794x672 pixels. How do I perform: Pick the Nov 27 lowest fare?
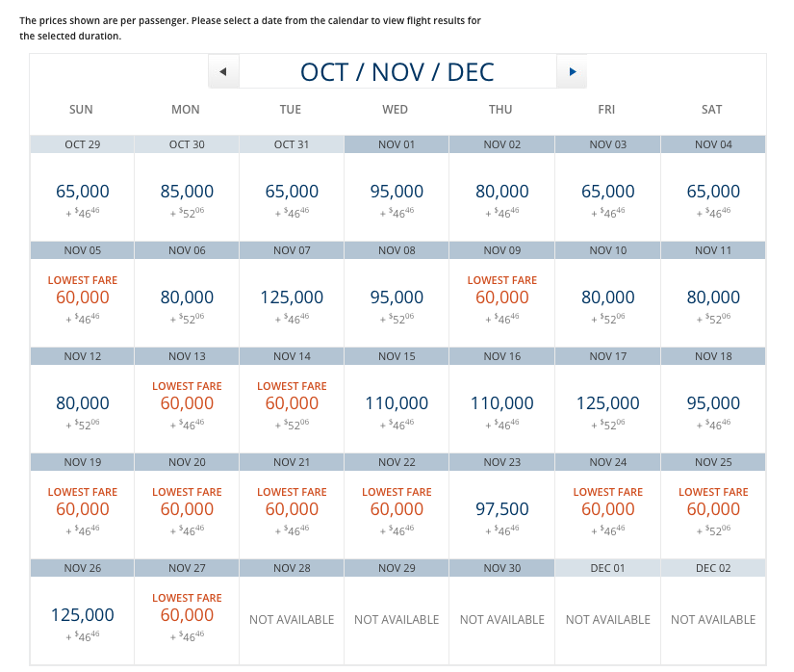coord(187,615)
